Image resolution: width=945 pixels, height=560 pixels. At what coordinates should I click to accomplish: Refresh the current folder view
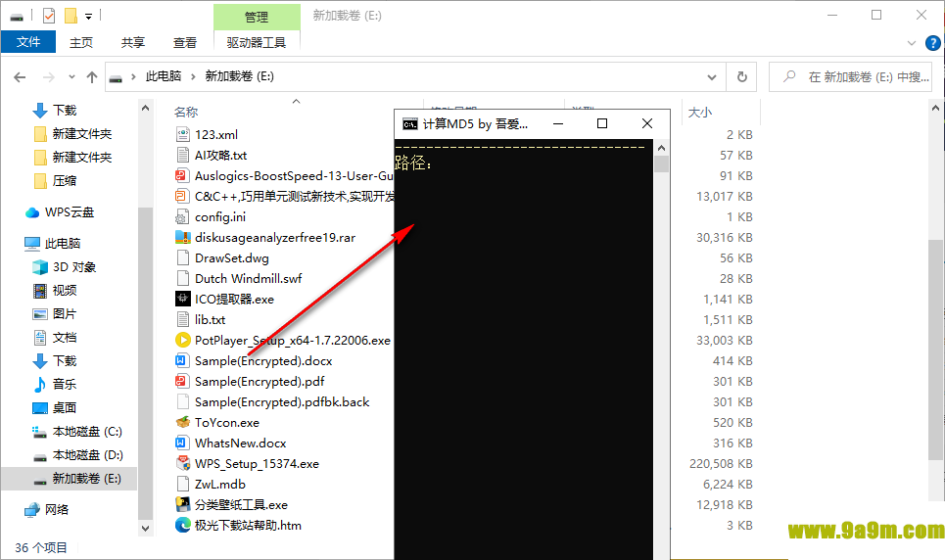(x=742, y=76)
